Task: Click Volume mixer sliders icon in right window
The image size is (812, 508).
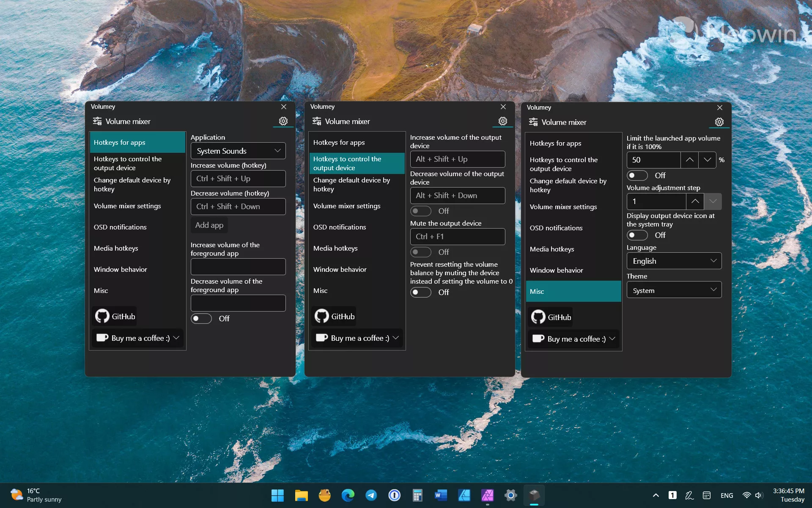Action: tap(533, 122)
